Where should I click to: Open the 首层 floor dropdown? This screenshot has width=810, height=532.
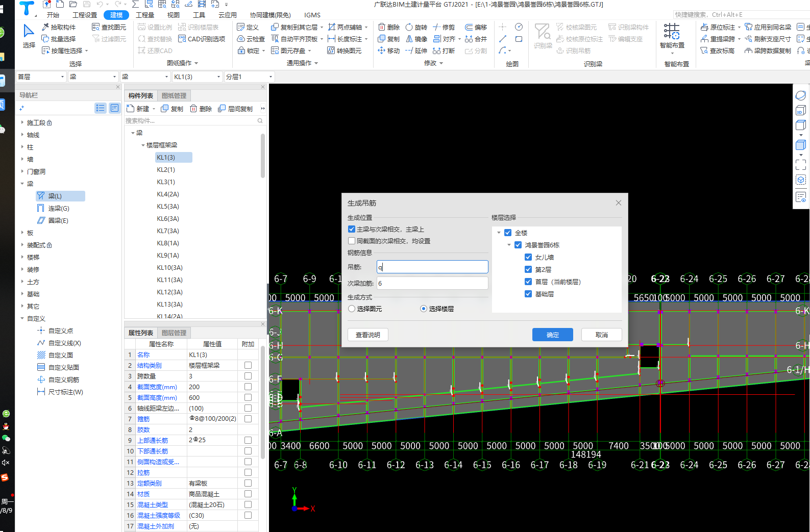tap(41, 77)
